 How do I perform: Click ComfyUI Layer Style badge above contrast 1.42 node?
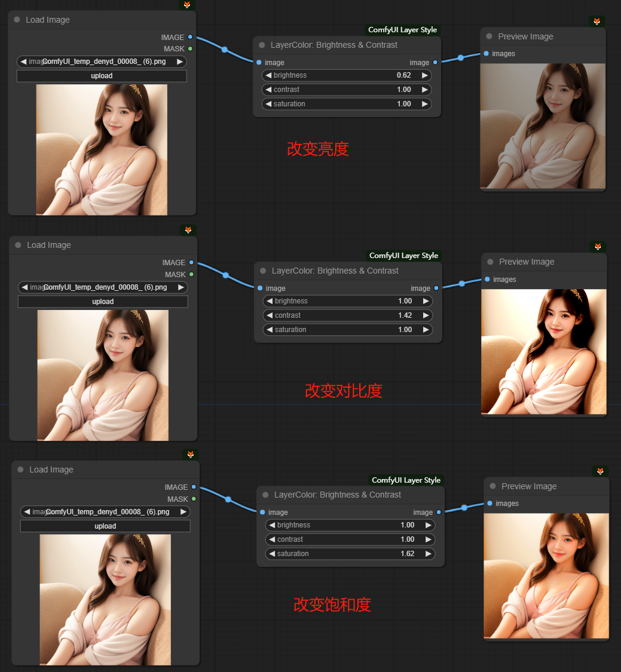(x=403, y=256)
